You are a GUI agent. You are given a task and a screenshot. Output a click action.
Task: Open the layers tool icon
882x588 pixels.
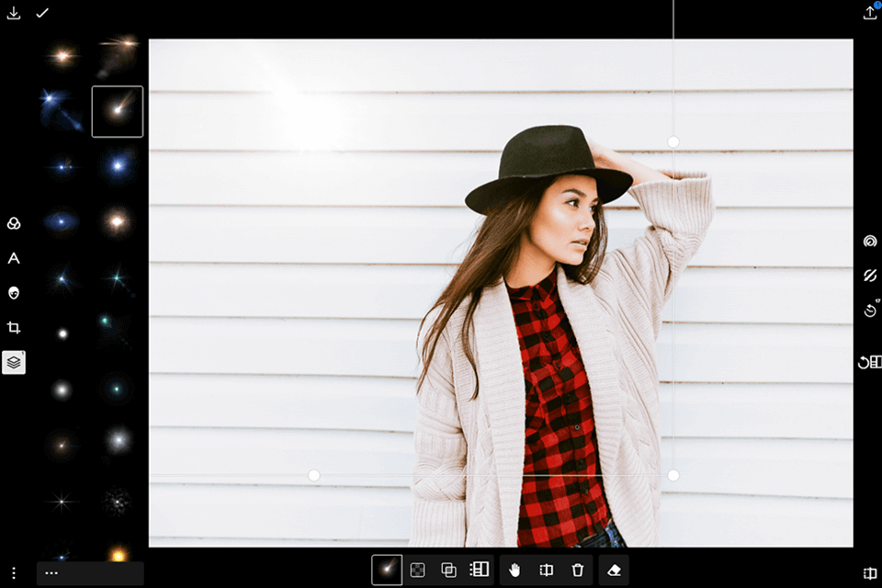[14, 362]
